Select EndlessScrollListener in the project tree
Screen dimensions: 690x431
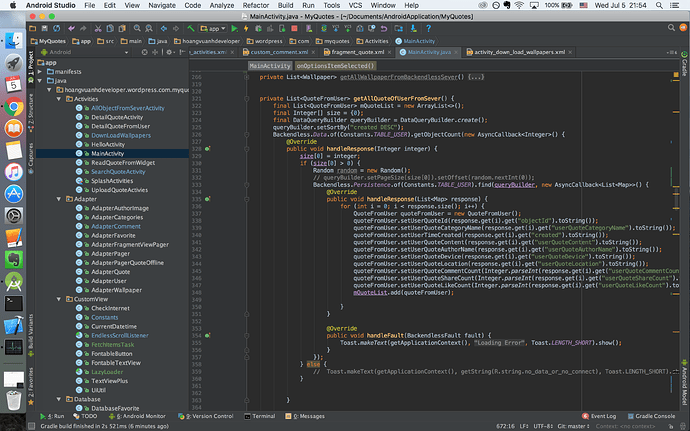click(x=120, y=335)
